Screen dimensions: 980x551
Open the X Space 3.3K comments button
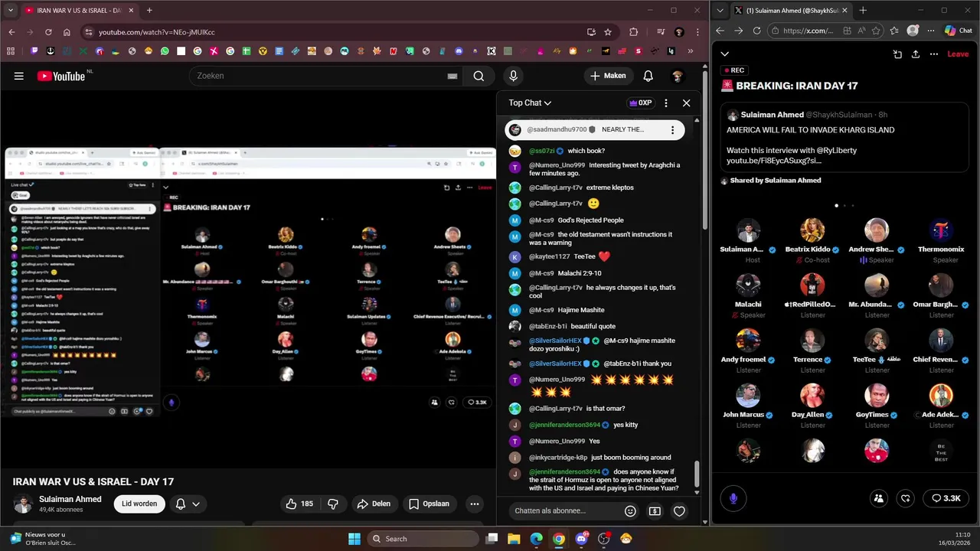point(946,498)
